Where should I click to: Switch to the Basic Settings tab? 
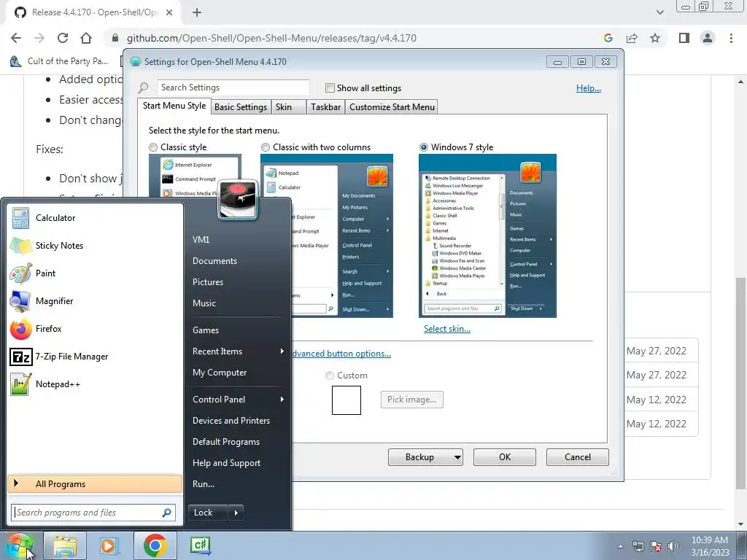(x=241, y=107)
